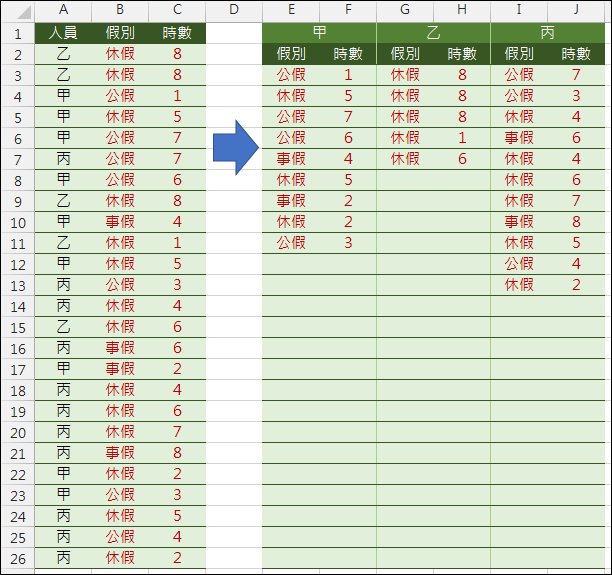Click cell C21 containing 8
The image size is (612, 575).
coord(177,453)
